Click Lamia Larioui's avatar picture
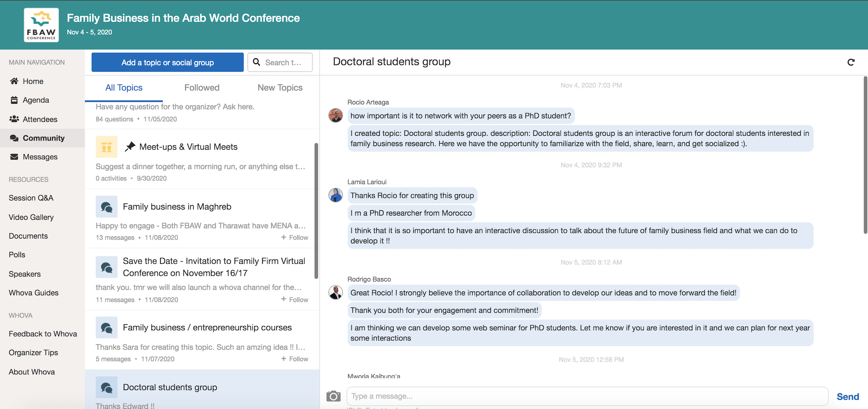The width and height of the screenshot is (868, 409). pyautogui.click(x=335, y=196)
